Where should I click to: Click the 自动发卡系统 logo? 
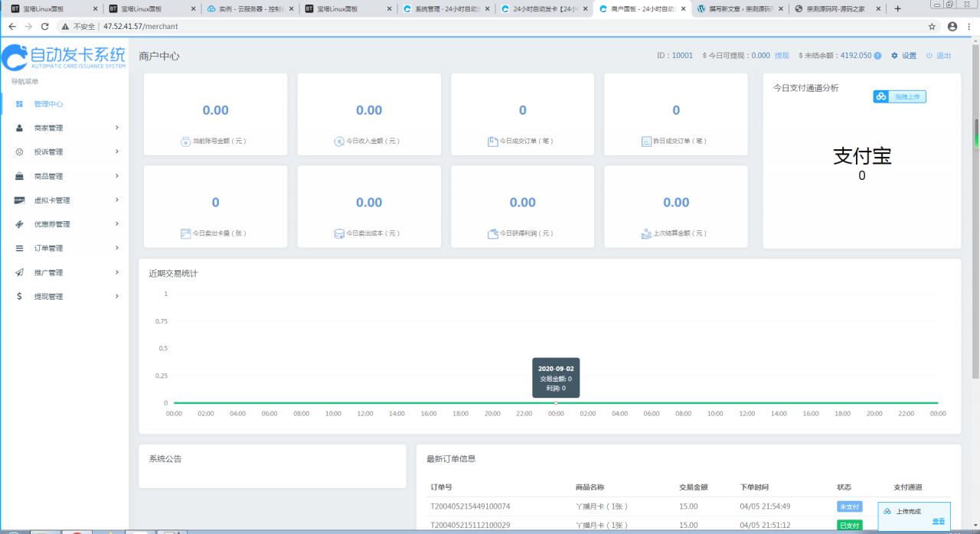[x=64, y=57]
